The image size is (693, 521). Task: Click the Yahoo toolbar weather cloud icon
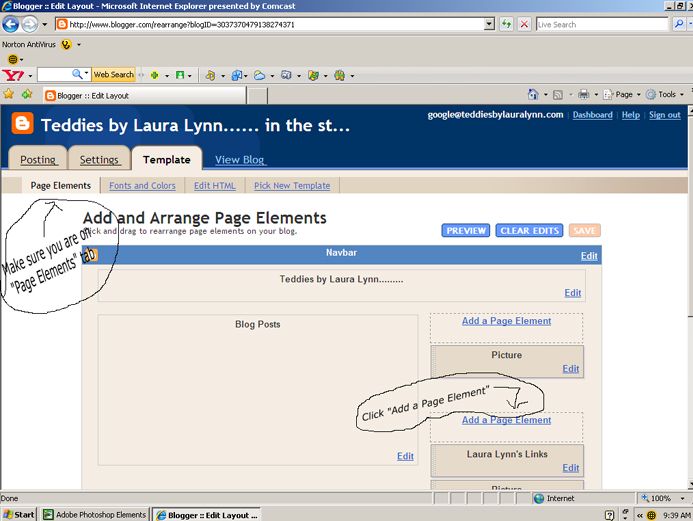259,76
